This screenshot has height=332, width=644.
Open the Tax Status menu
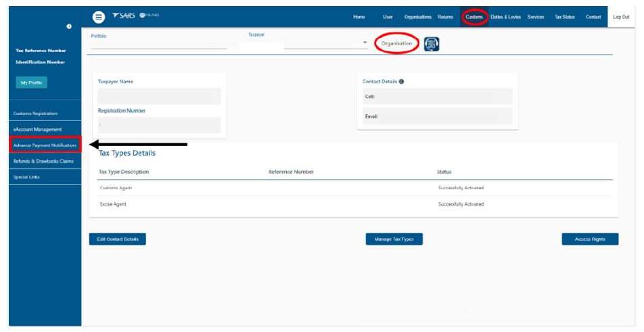point(565,17)
